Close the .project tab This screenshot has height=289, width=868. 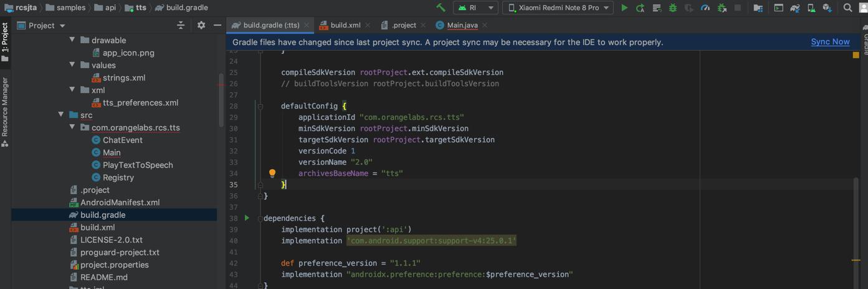(x=422, y=25)
